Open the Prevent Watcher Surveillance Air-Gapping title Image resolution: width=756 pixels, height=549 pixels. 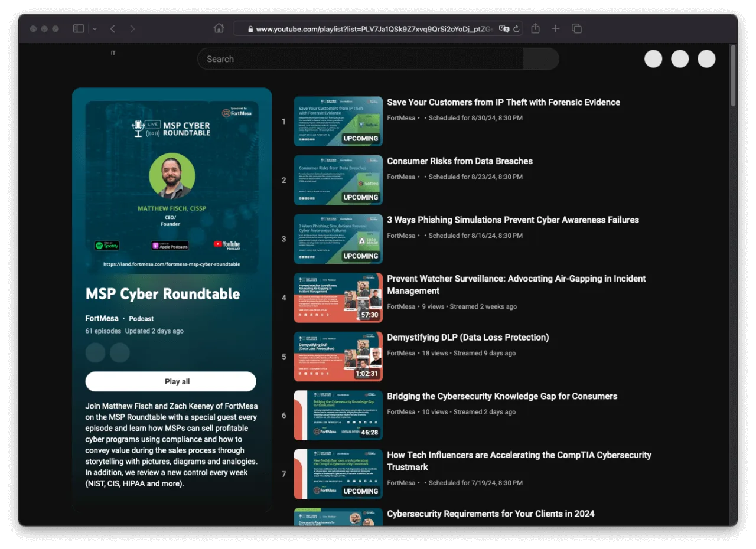pos(516,285)
